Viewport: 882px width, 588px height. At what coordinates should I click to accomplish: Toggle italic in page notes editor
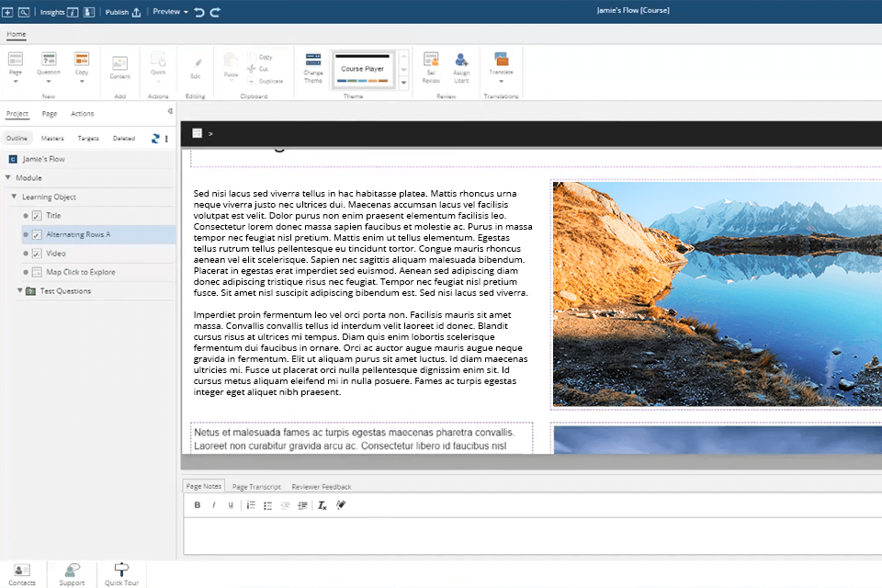tap(214, 505)
